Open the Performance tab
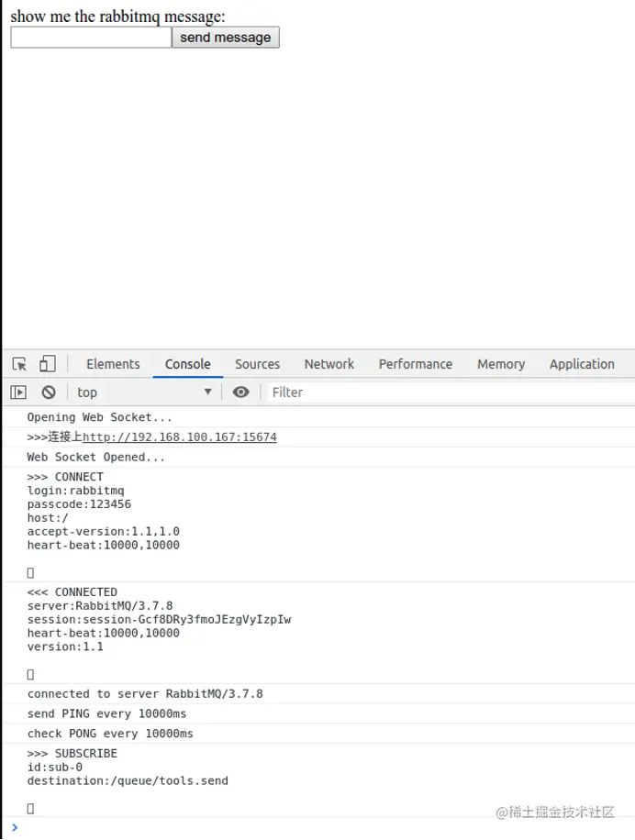The image size is (635, 840). (x=416, y=364)
